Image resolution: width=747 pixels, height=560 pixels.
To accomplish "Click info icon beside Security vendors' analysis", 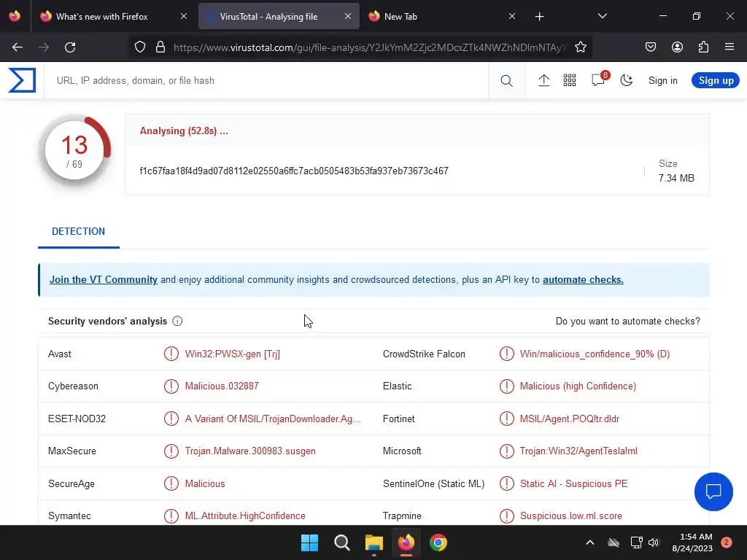I will [x=177, y=321].
